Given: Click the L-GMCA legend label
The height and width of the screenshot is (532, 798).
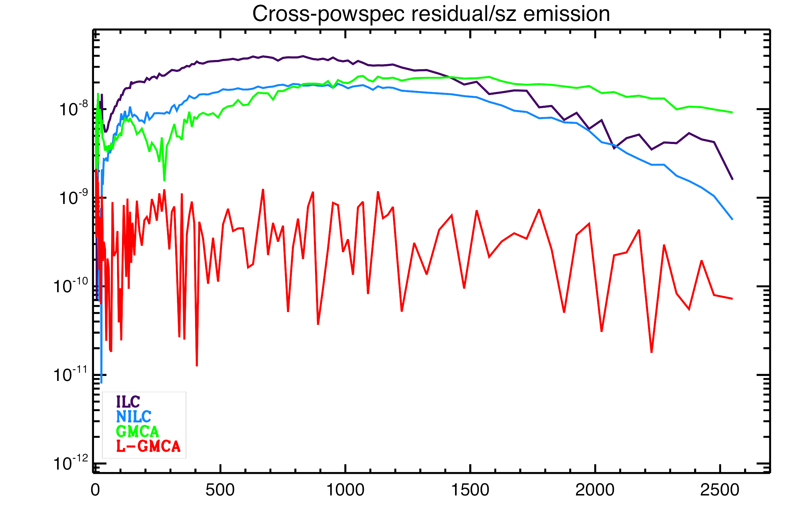Looking at the screenshot, I should click(x=148, y=446).
